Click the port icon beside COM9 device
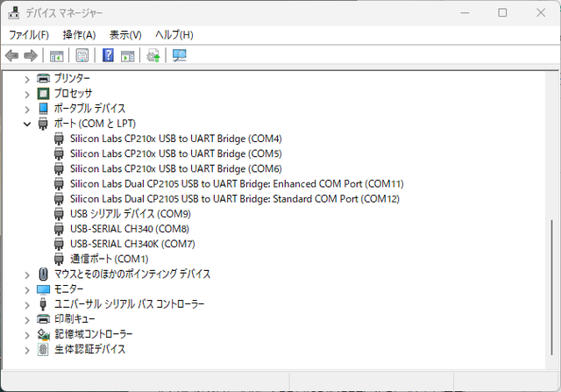This screenshot has height=392, width=561. (x=59, y=214)
